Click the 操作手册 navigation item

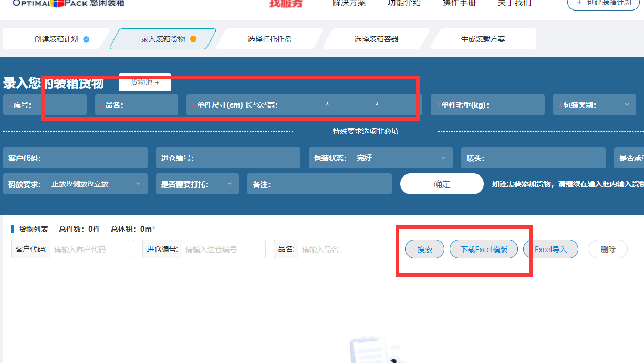coord(459,3)
